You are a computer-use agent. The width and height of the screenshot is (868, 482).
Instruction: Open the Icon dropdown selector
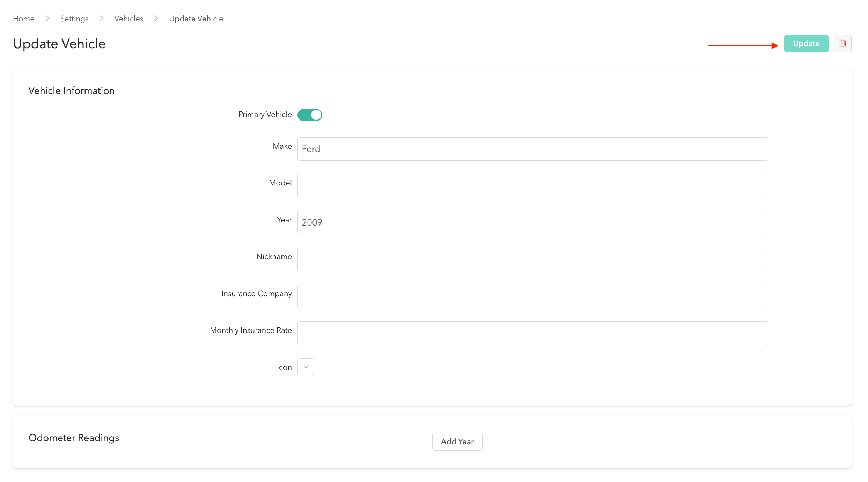point(306,367)
